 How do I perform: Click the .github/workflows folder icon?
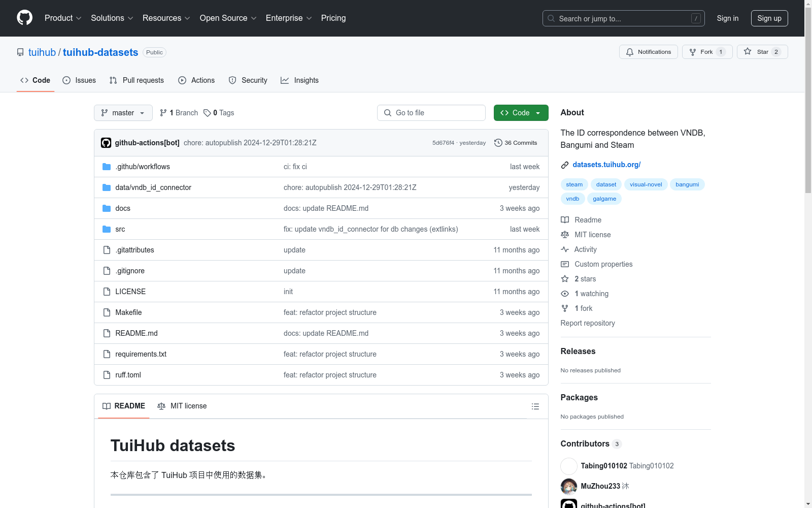coord(107,167)
